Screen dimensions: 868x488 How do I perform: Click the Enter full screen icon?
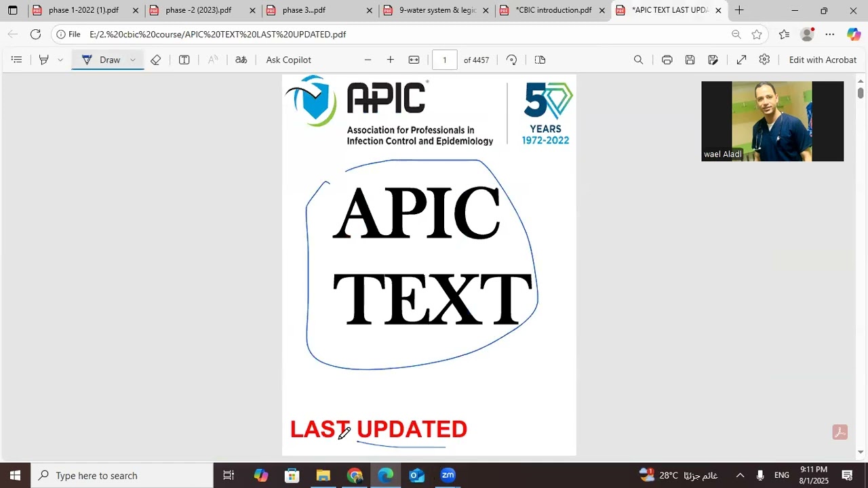point(741,60)
